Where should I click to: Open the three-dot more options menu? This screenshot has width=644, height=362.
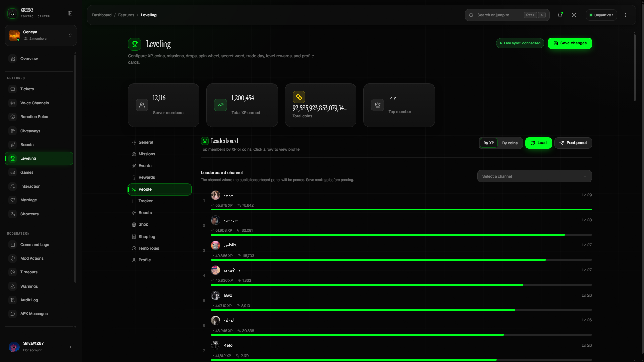(625, 15)
